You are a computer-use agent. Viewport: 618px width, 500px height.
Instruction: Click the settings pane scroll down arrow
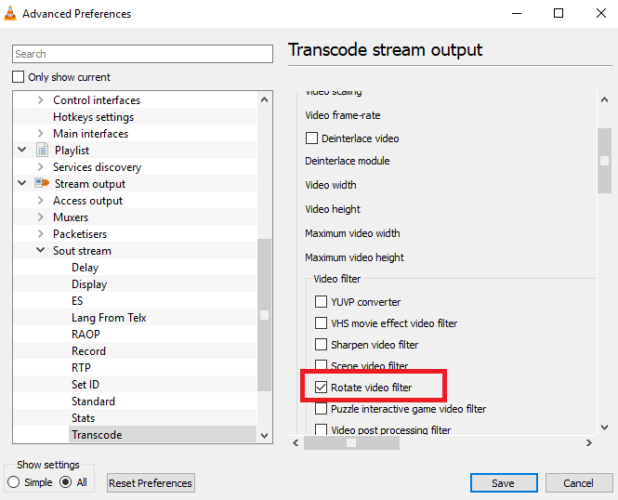coord(604,427)
